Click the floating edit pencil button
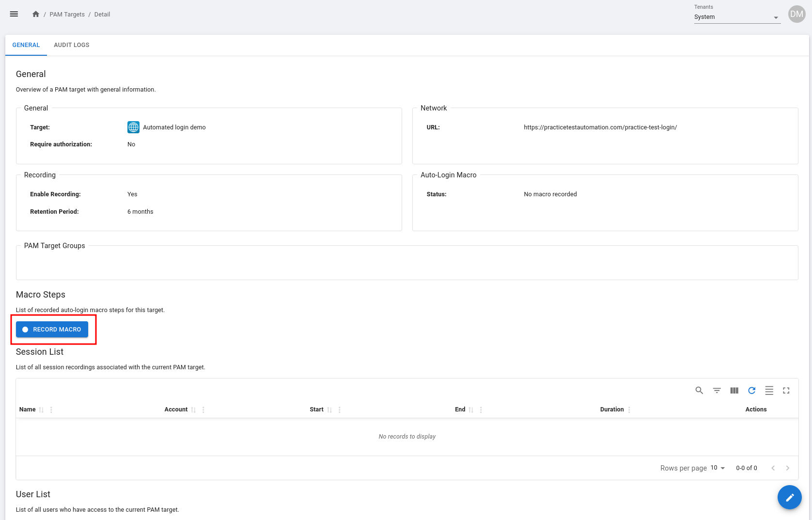Screen dimensions: 812x520 pyautogui.click(x=789, y=497)
